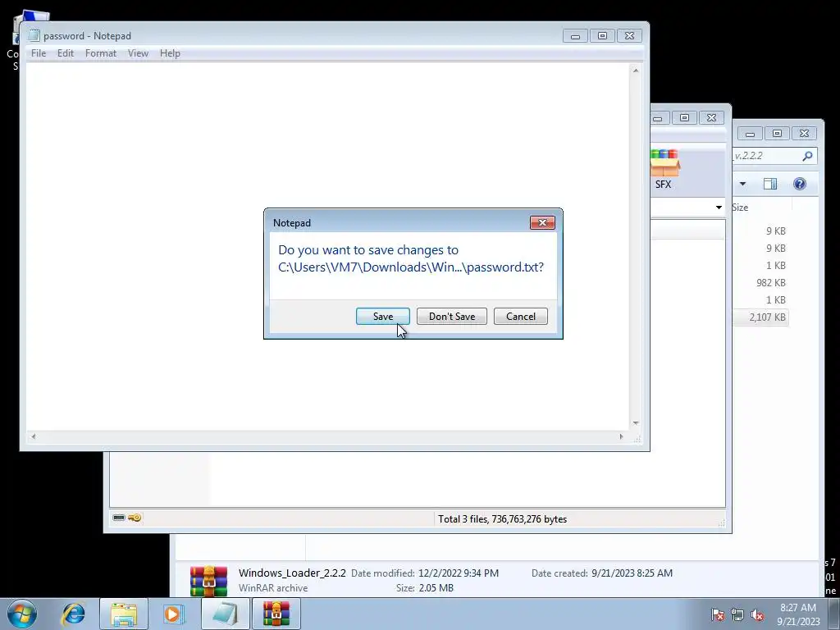Click Notepad vertical scrollbar down arrow
Screen dimensions: 840x630
tap(636, 423)
